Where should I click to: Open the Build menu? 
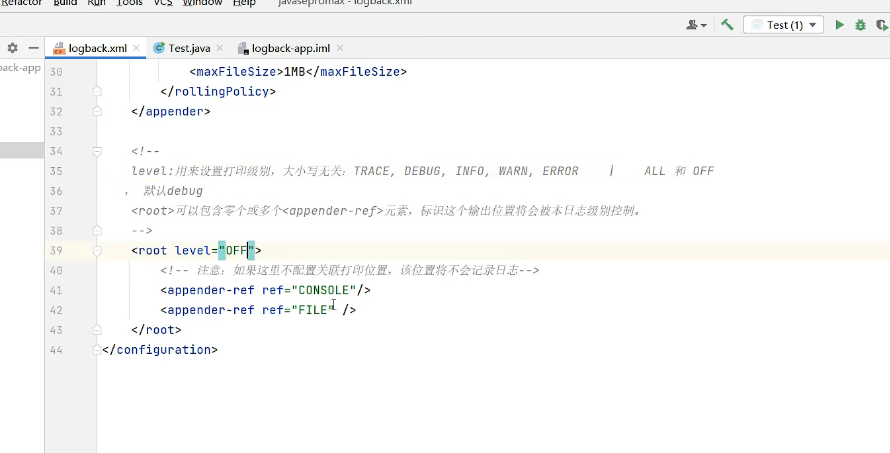click(65, 3)
